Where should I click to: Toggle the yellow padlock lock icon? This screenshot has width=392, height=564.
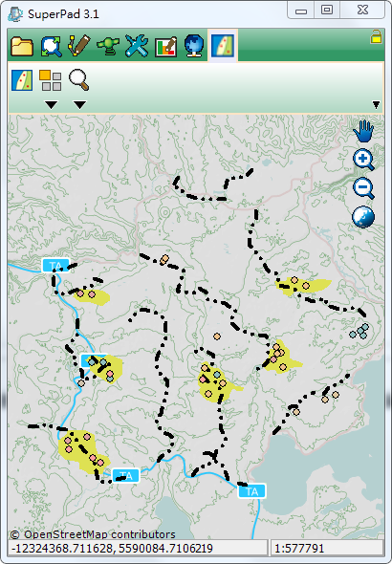(376, 37)
